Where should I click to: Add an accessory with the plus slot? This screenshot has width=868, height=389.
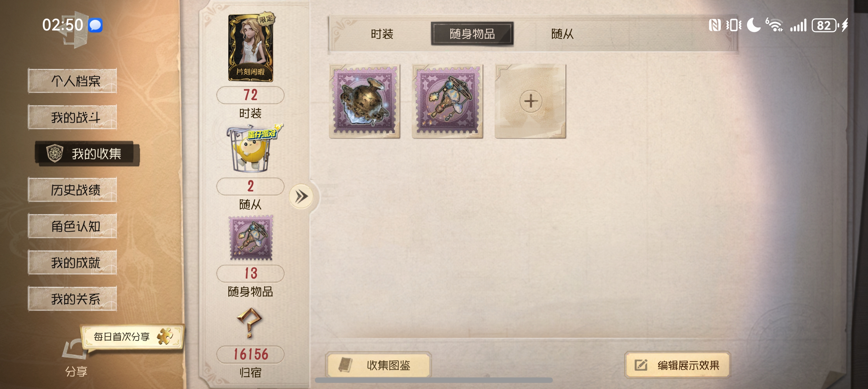pyautogui.click(x=530, y=101)
